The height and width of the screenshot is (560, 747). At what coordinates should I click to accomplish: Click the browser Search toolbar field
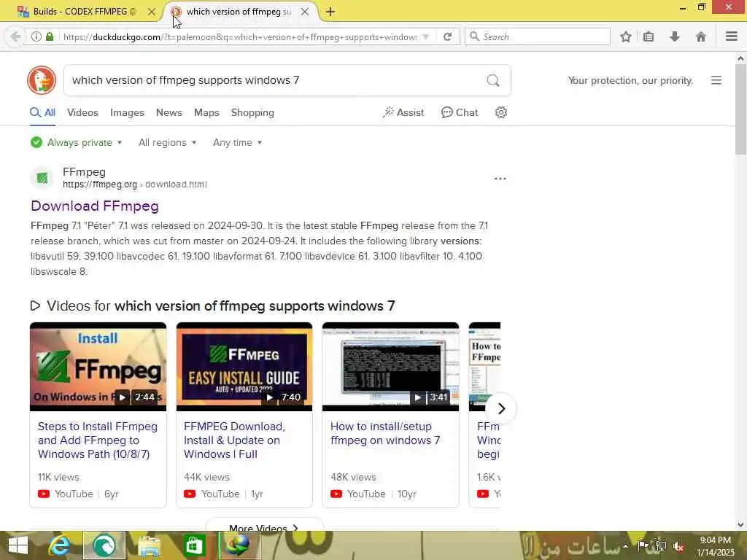click(x=538, y=36)
